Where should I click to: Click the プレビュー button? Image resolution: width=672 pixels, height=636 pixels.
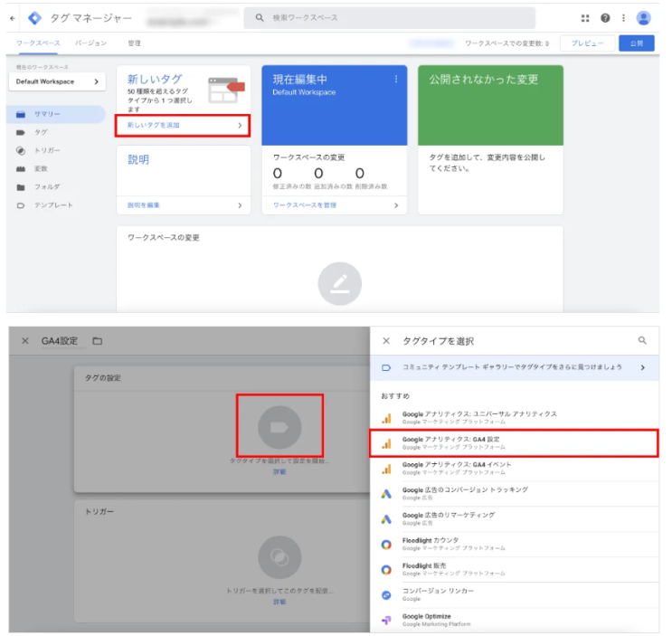[x=585, y=43]
